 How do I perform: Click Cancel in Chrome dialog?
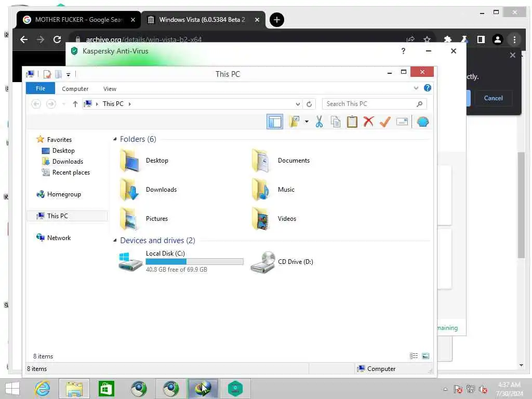pyautogui.click(x=493, y=98)
